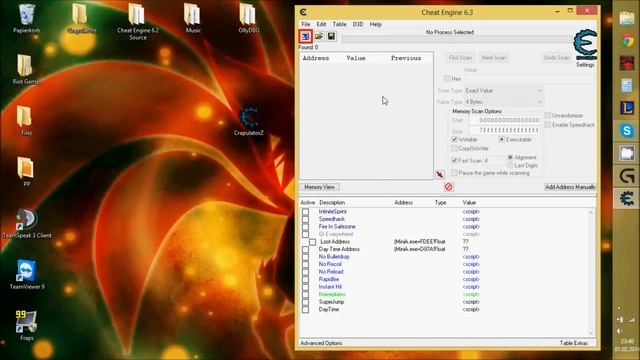Viewport: 640px width, 360px height.
Task: Open the Edit menu
Action: (x=322, y=24)
